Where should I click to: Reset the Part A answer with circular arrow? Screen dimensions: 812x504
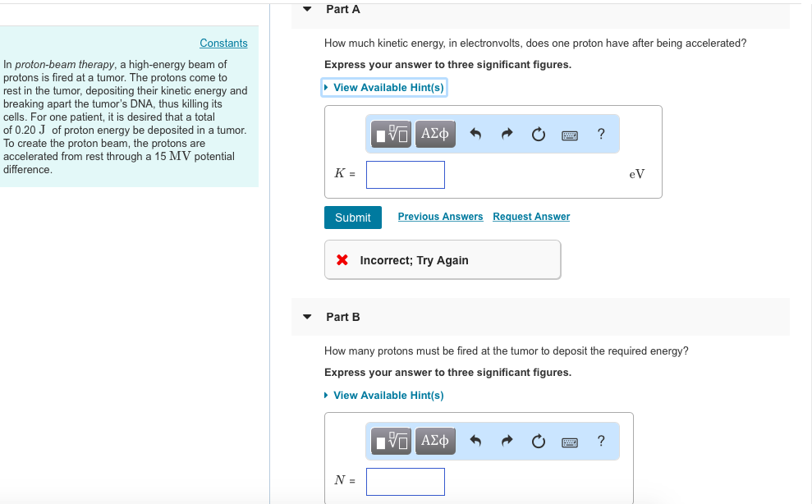[x=538, y=134]
